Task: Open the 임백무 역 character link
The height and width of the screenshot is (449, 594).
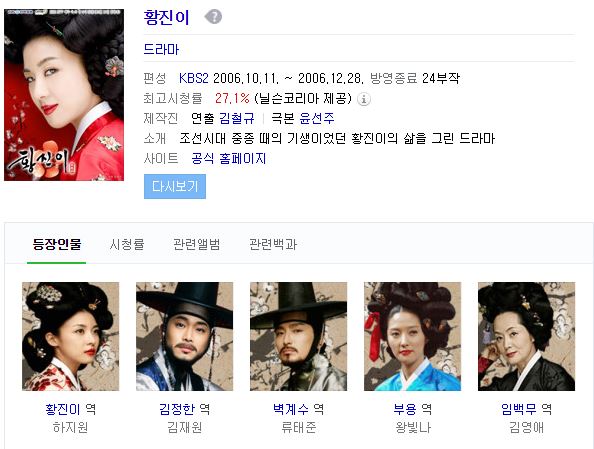Action: (x=526, y=409)
